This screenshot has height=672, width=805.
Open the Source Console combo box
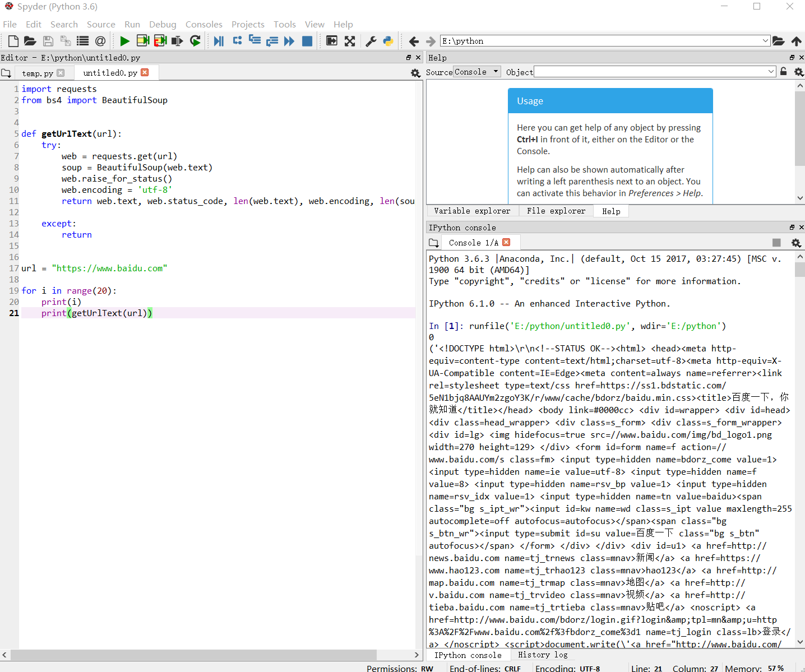[476, 72]
